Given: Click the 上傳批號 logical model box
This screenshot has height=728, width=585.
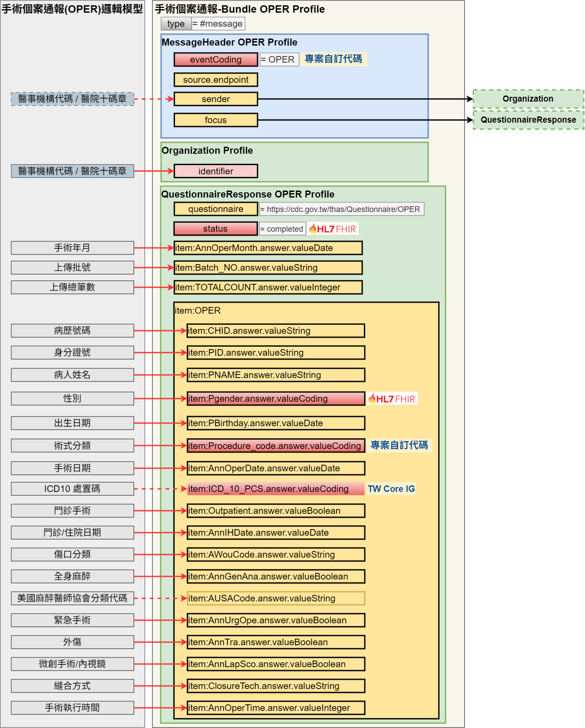Looking at the screenshot, I should click(x=73, y=268).
